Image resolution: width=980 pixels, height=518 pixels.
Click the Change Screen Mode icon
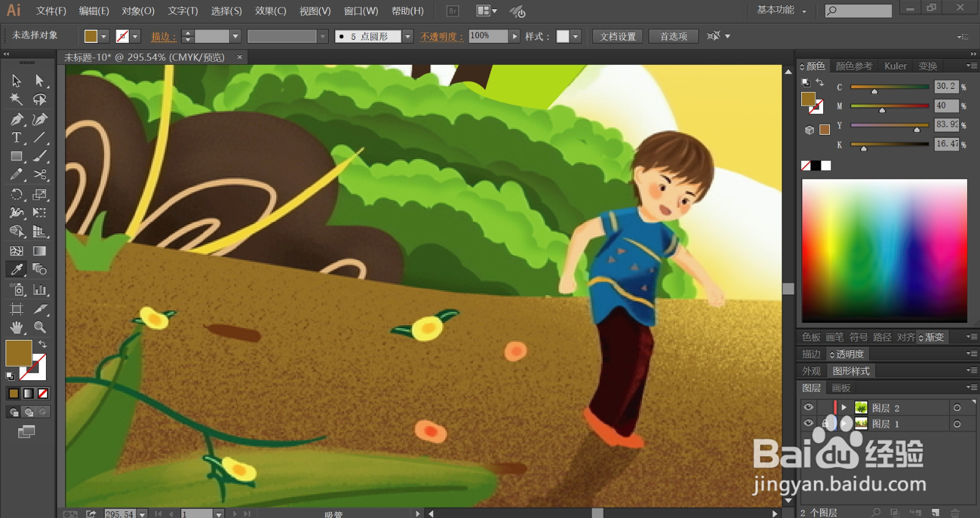(26, 432)
